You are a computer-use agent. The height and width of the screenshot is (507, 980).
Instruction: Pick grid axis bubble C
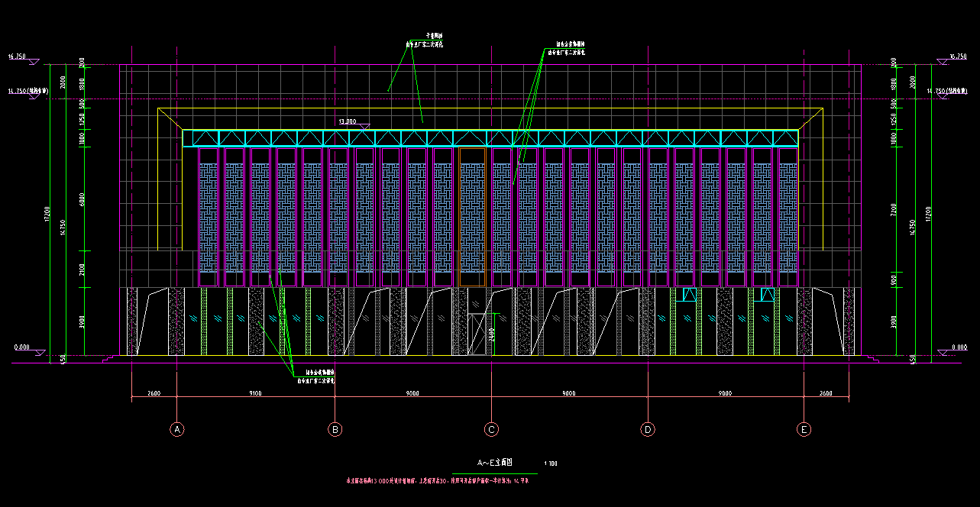click(x=492, y=429)
